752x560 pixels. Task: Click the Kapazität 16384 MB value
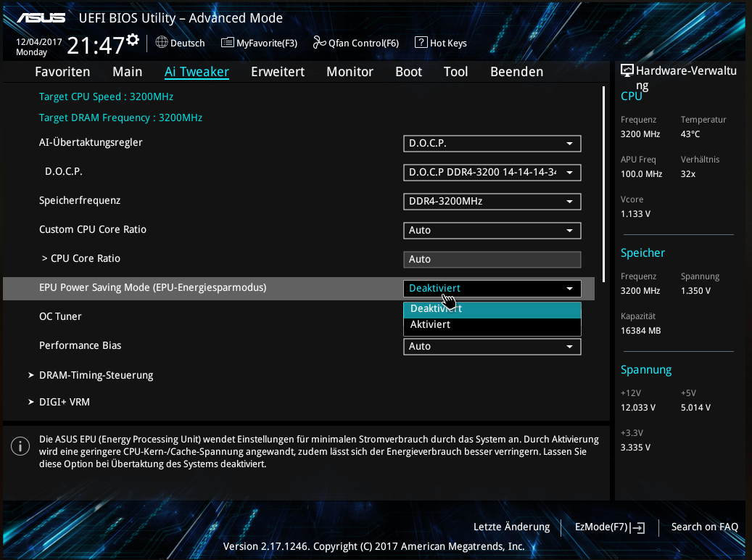(641, 331)
